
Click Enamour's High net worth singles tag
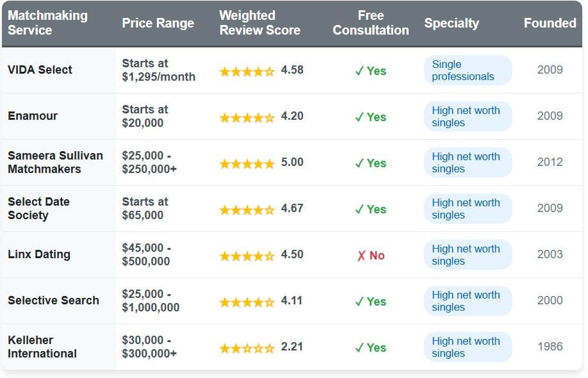(468, 117)
